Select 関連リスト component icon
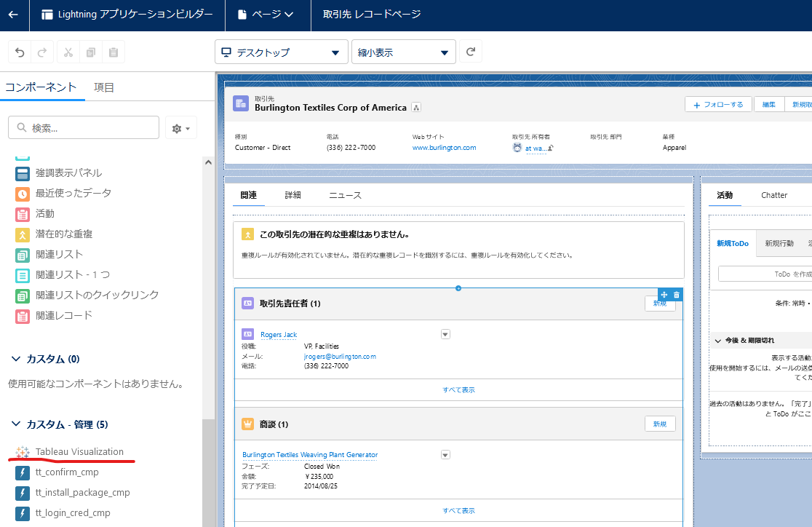 [x=23, y=255]
